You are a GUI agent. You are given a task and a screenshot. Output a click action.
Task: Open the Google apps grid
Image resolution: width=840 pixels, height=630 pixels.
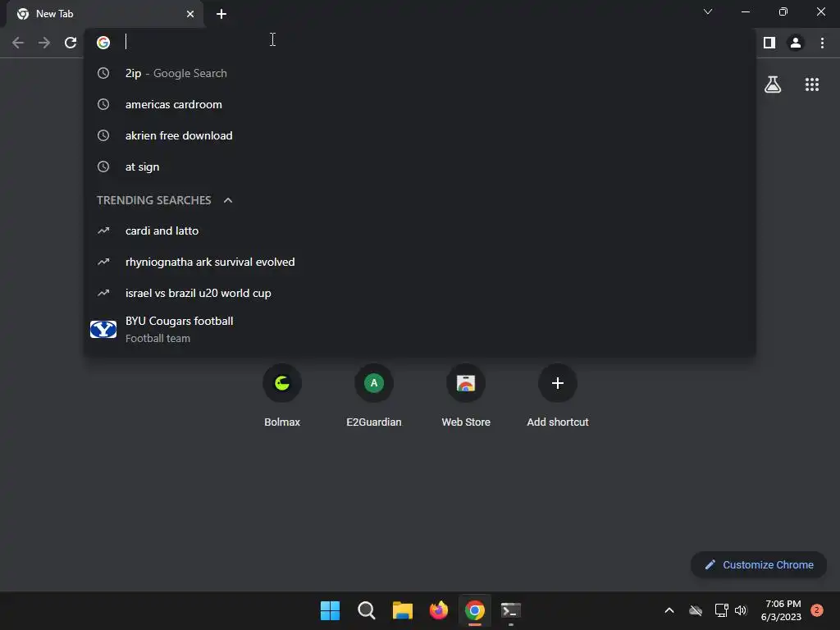click(x=812, y=84)
